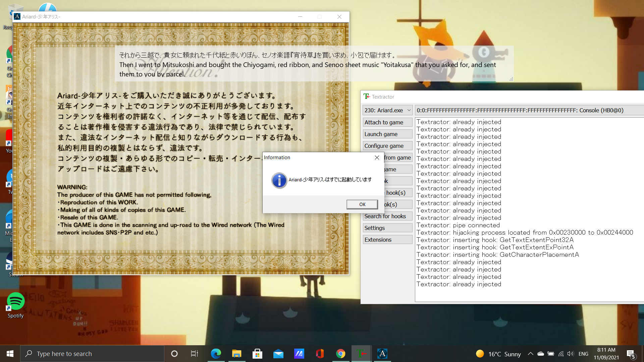Screen dimensions: 644x362
Task: Open the notification center icon
Action: click(631, 354)
